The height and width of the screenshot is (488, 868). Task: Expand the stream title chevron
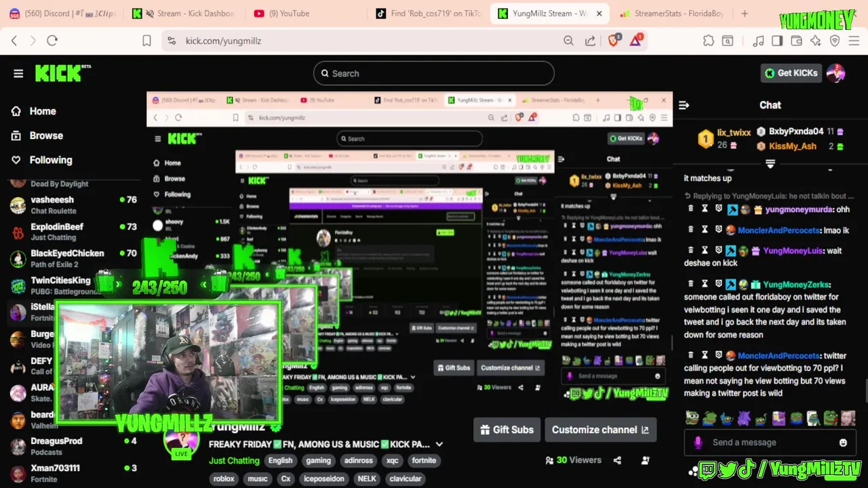tap(439, 445)
